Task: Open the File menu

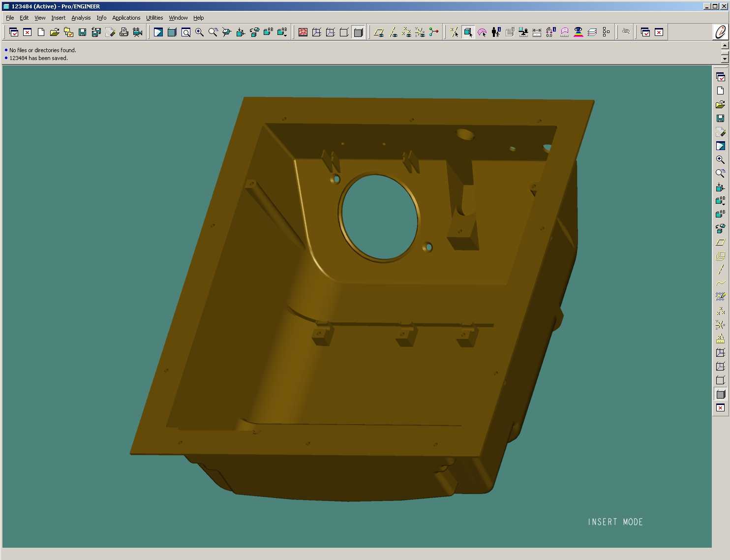Action: (10, 18)
